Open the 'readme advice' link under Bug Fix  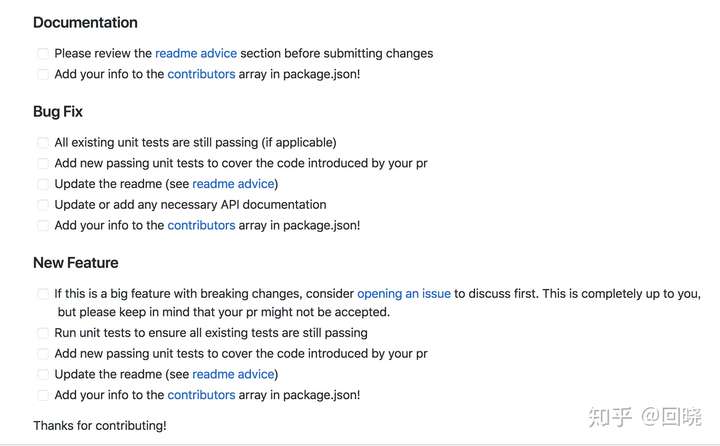[x=233, y=184]
